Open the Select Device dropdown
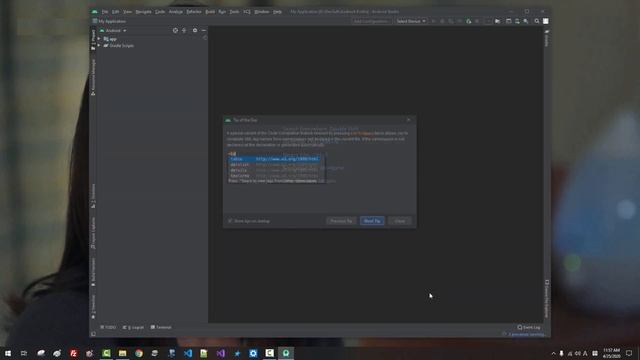Image resolution: width=640 pixels, height=360 pixels. tap(411, 21)
